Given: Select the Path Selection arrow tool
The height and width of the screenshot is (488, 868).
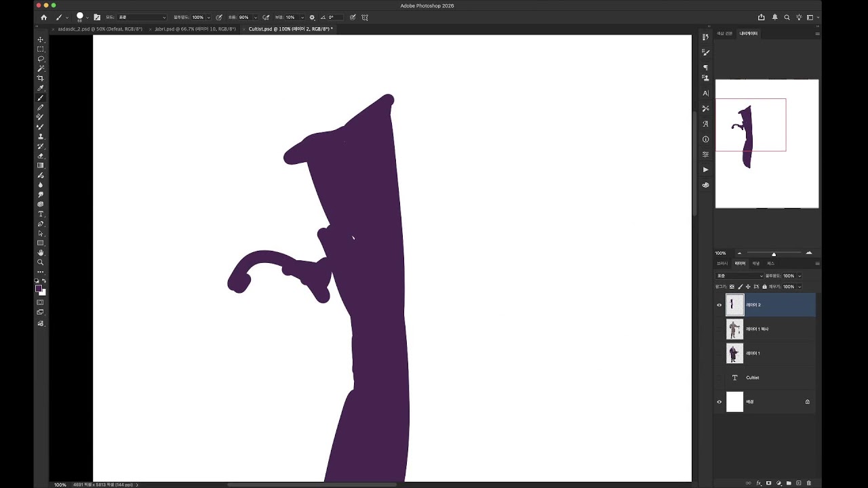Looking at the screenshot, I should pos(40,233).
